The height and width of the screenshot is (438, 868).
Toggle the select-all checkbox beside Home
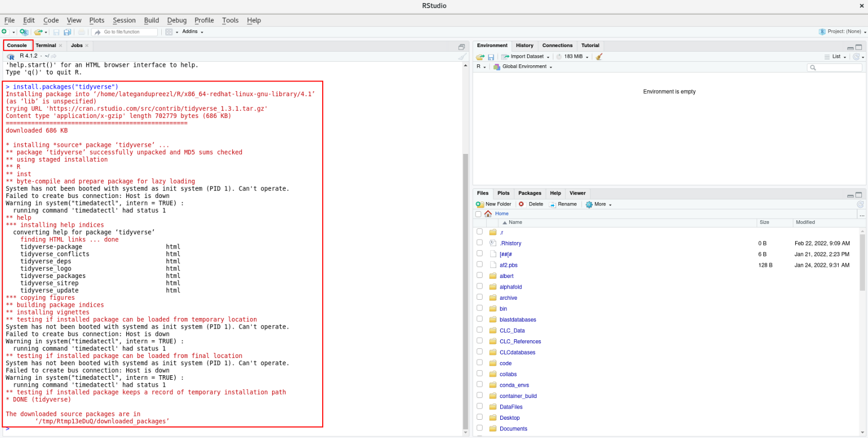click(479, 214)
